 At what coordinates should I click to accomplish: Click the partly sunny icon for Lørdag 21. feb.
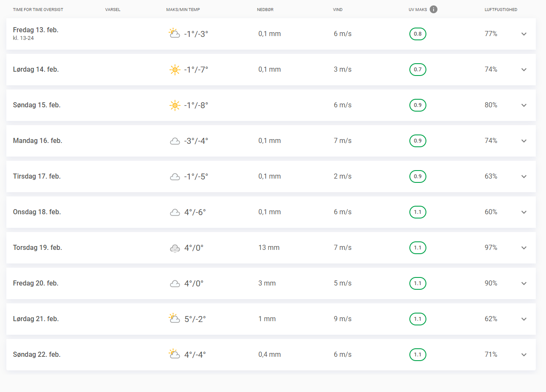[174, 319]
